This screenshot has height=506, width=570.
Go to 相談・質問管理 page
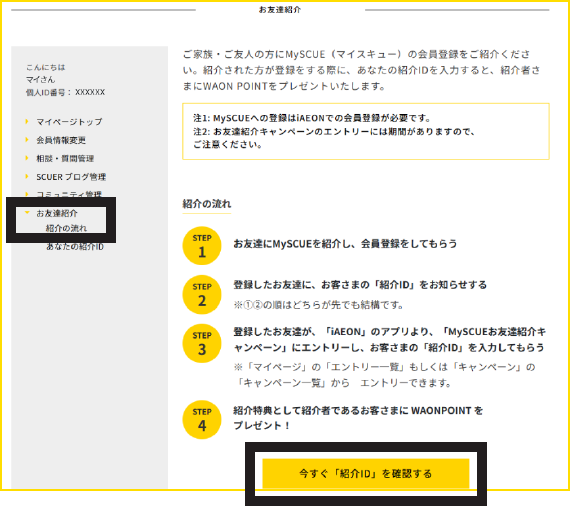65,158
